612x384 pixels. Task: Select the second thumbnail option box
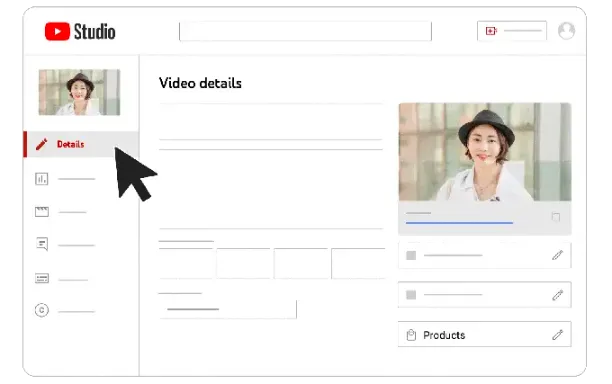point(243,263)
